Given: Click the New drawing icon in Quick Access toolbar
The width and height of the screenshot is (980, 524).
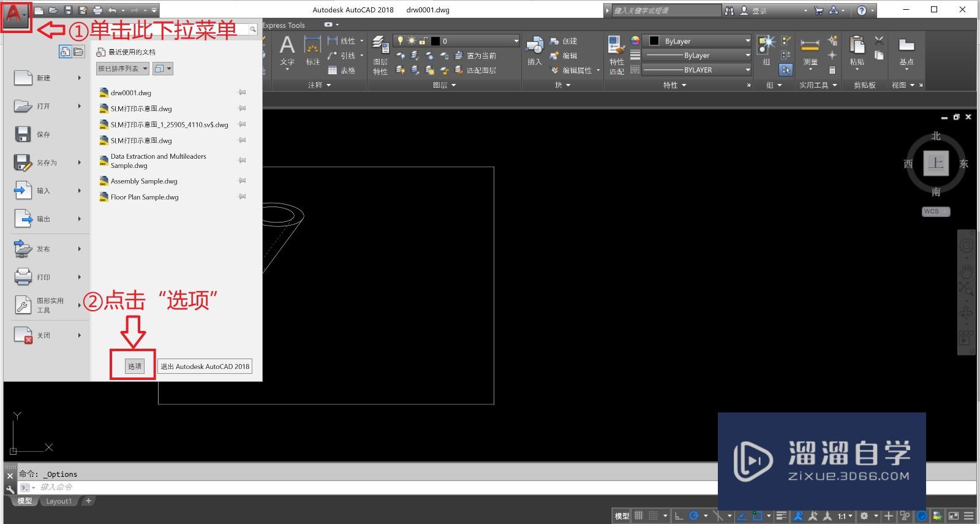Looking at the screenshot, I should 39,10.
